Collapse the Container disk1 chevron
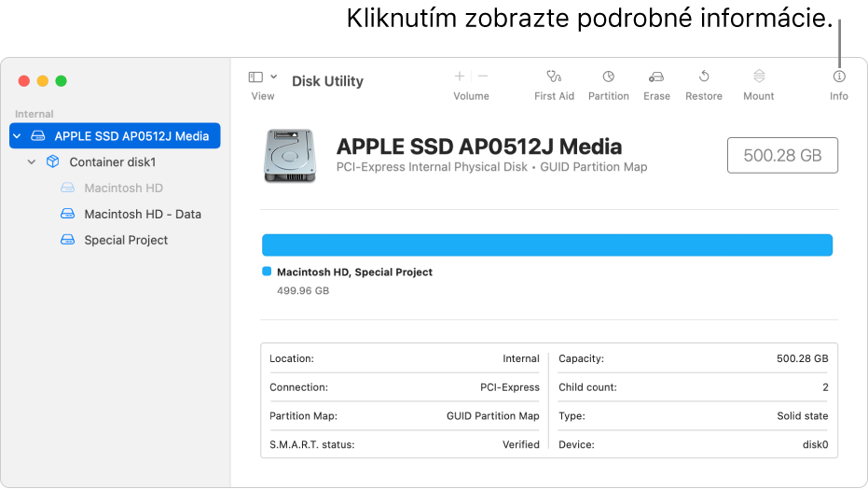The image size is (868, 489). click(x=32, y=161)
